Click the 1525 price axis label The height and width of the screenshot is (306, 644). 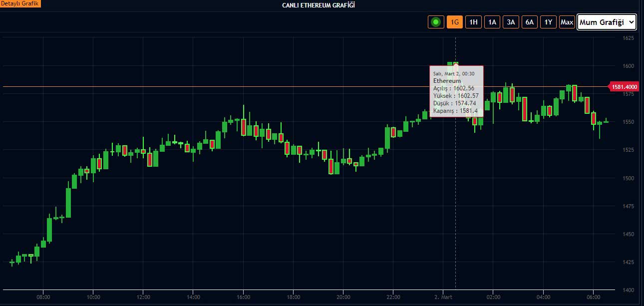pos(629,150)
